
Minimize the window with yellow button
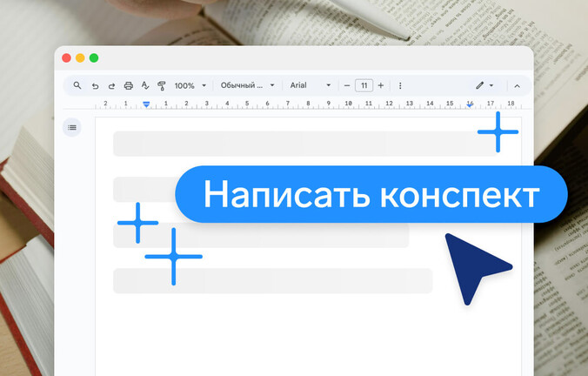click(x=80, y=57)
